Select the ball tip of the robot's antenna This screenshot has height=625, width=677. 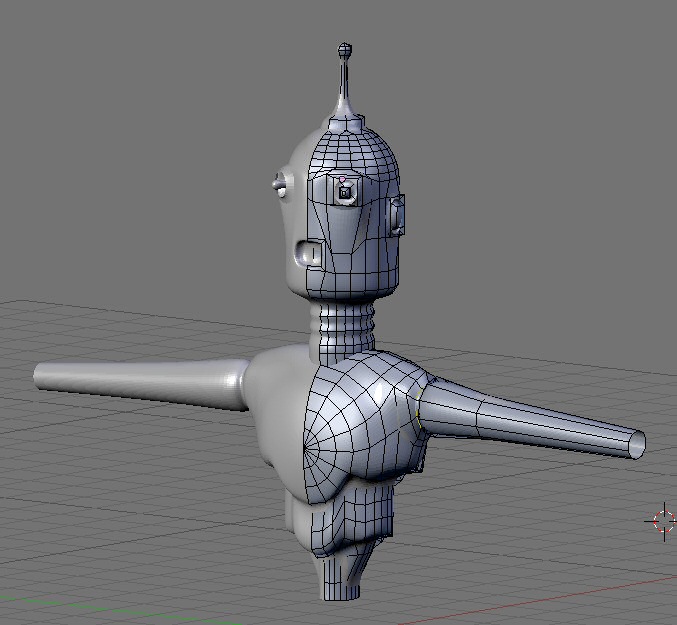[x=345, y=49]
